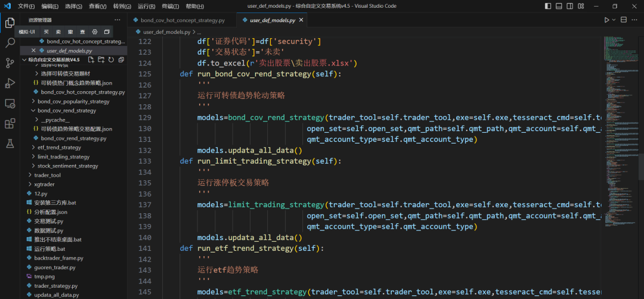Open the 编辑(E) menu
Viewport: 644px width, 299px height.
click(x=49, y=6)
